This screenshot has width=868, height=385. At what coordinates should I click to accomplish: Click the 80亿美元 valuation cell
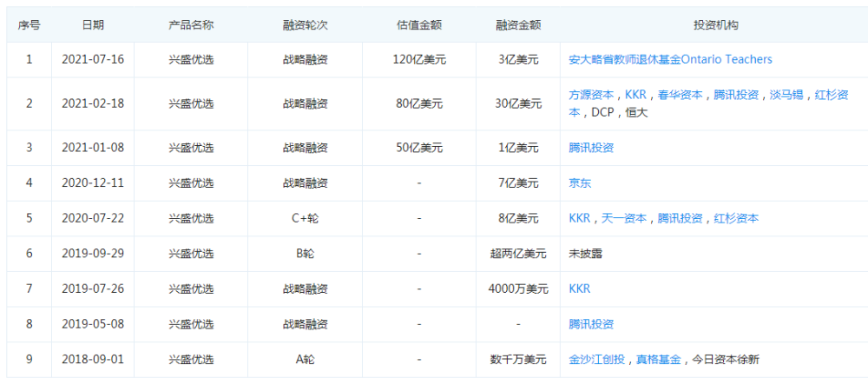(x=419, y=103)
